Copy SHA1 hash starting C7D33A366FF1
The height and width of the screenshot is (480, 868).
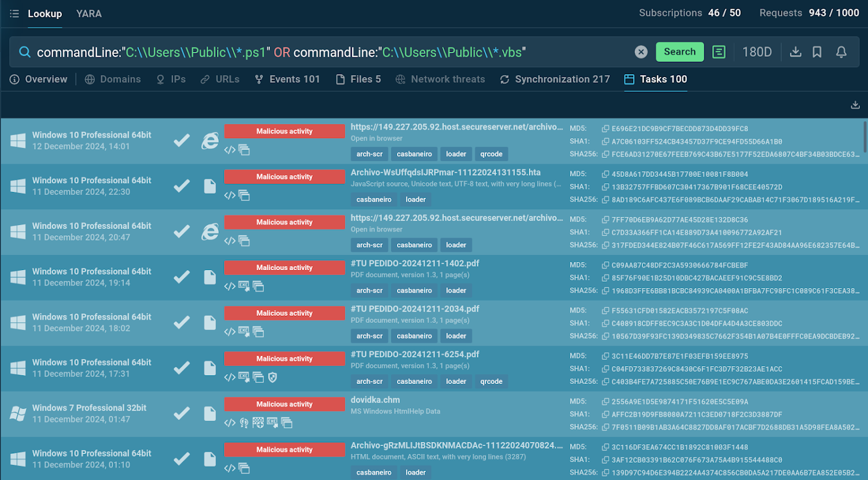(x=605, y=232)
